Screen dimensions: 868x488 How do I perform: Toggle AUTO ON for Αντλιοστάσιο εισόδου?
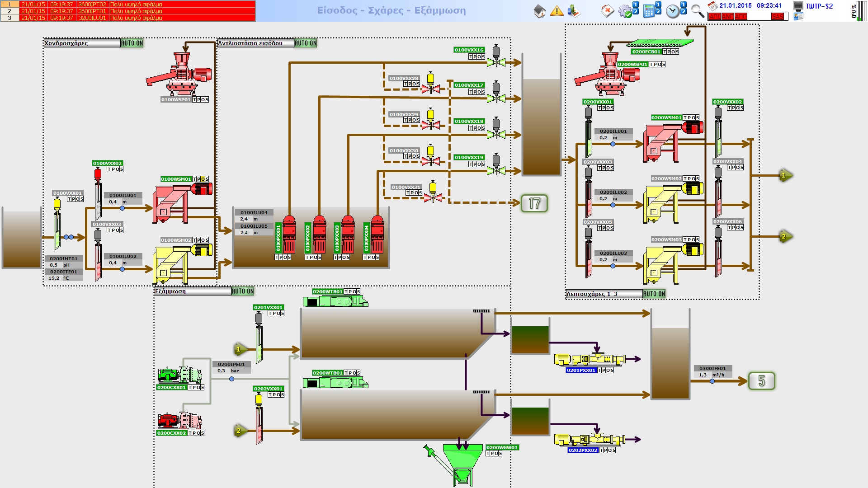pyautogui.click(x=306, y=43)
